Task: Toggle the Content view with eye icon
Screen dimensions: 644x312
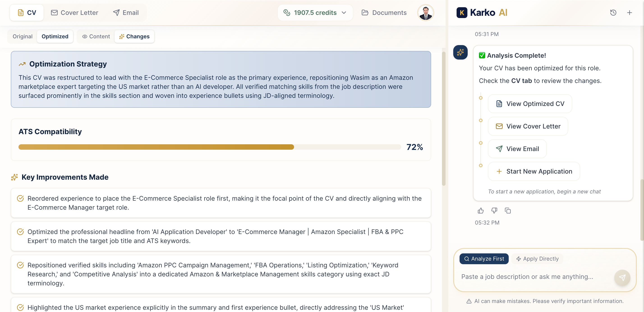Action: pyautogui.click(x=96, y=37)
